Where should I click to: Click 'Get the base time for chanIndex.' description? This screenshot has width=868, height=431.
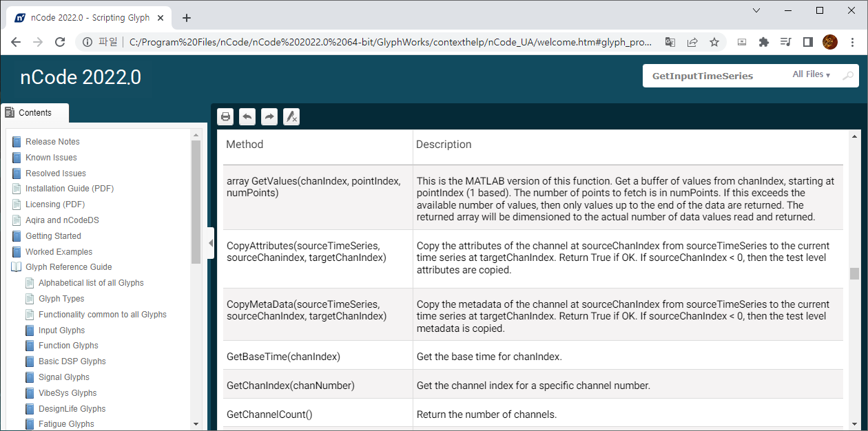pos(489,357)
